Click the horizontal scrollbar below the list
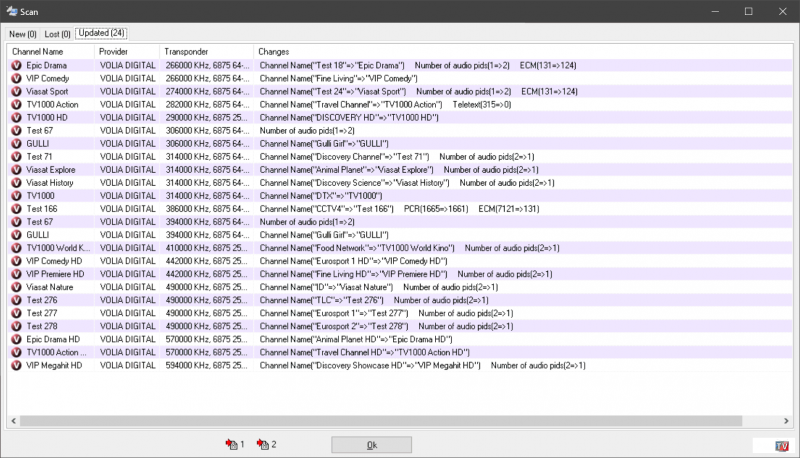Image resolution: width=800 pixels, height=458 pixels. [x=400, y=421]
